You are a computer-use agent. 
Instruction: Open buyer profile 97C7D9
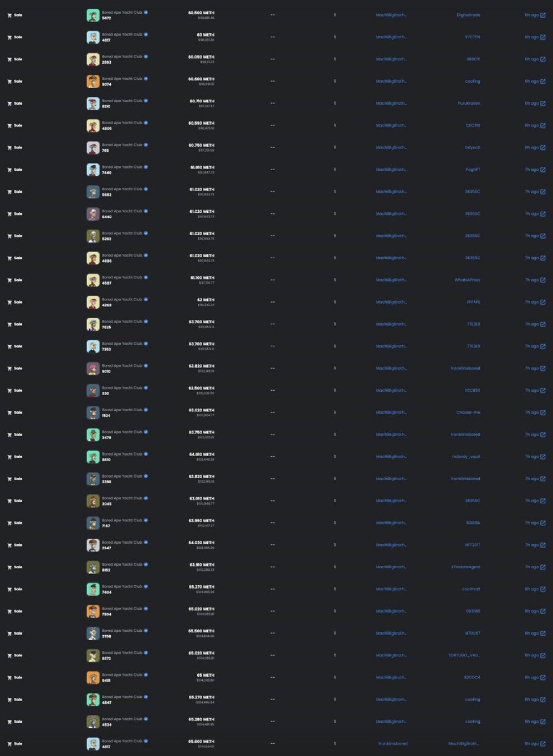pos(473,37)
